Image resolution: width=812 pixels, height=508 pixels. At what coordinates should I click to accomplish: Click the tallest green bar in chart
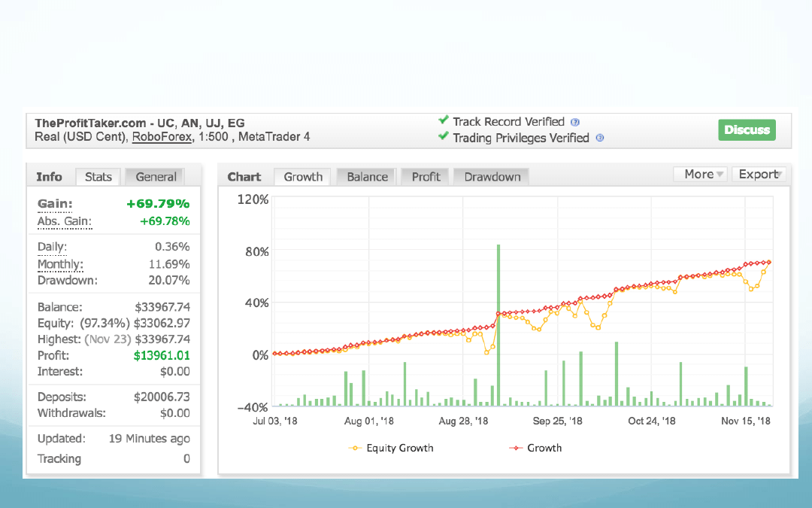click(x=498, y=324)
